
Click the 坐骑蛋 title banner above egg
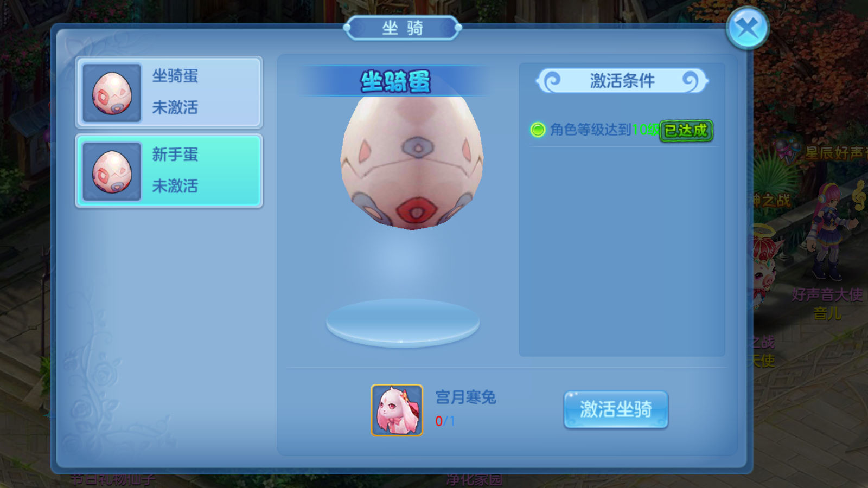pyautogui.click(x=395, y=81)
